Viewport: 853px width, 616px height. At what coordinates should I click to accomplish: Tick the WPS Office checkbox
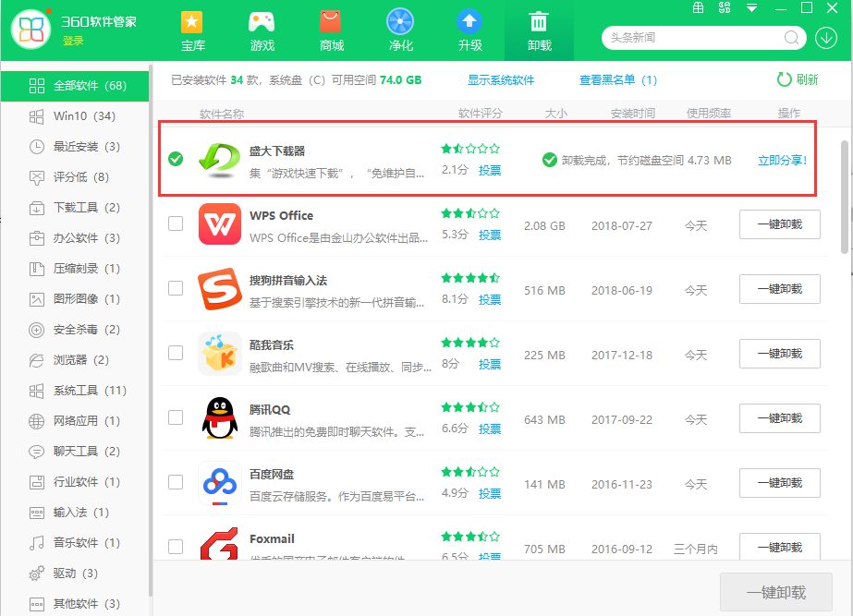tap(176, 223)
